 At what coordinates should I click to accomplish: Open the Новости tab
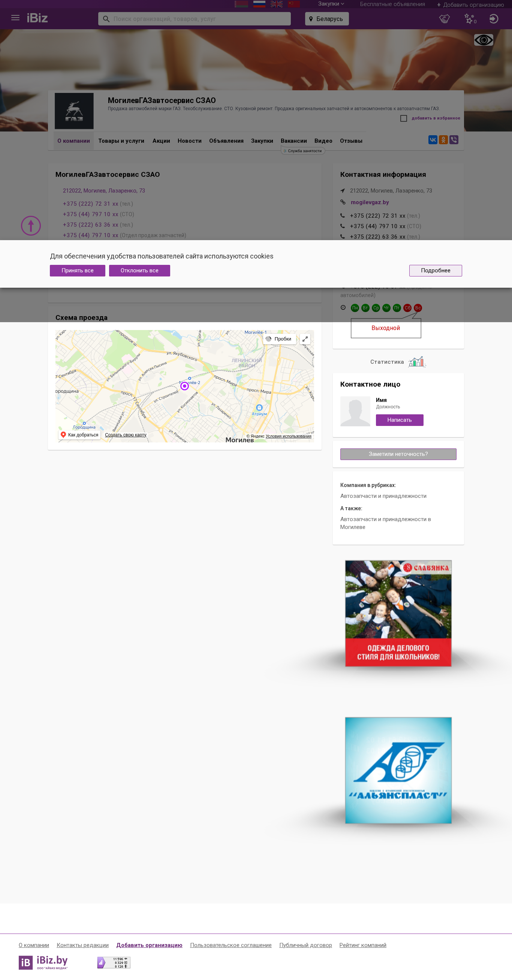click(x=190, y=141)
